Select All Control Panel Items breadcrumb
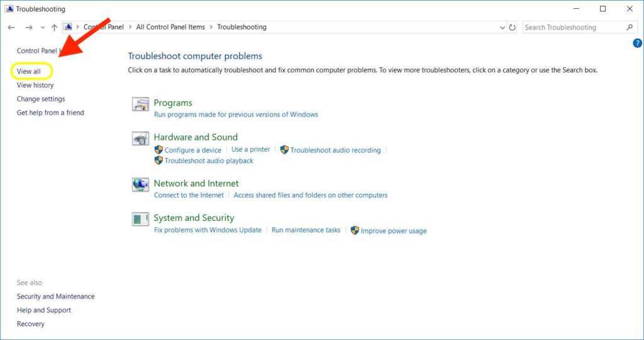Screen dimensions: 644x340 [170, 27]
